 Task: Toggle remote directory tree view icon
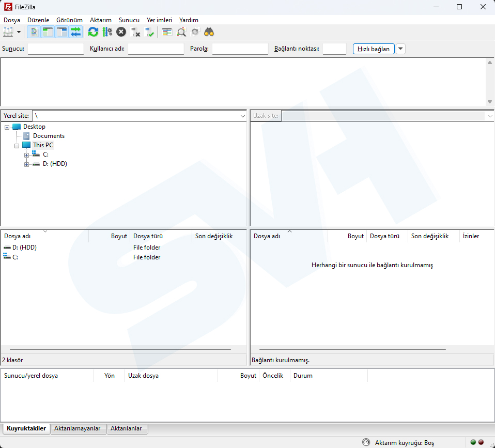tap(61, 32)
